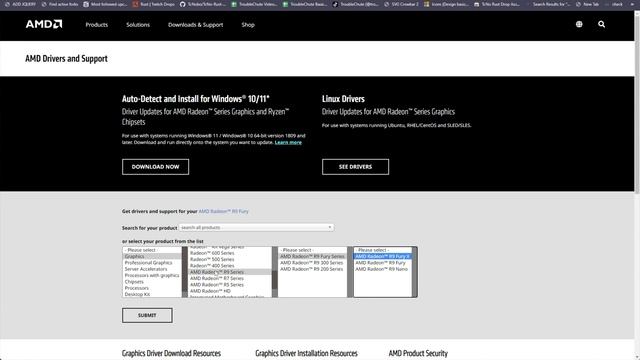The height and width of the screenshot is (360, 640).
Task: Open the language globe icon
Action: [579, 24]
